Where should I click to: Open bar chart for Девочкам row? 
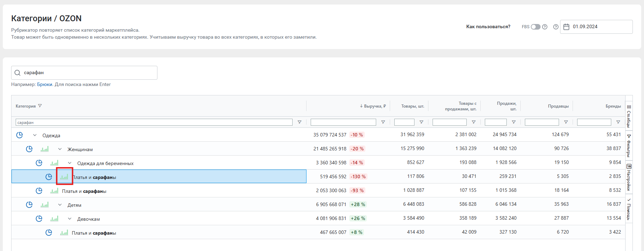pos(54,219)
